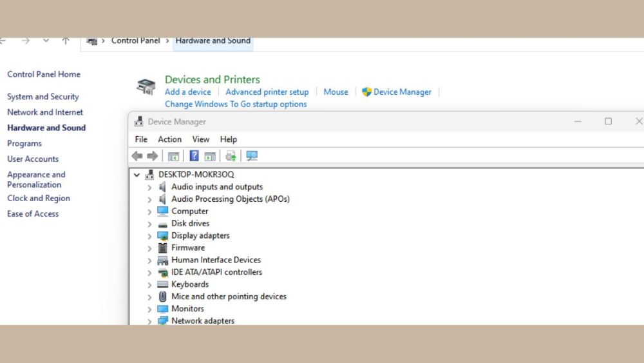Expand the Keyboards device category

149,285
